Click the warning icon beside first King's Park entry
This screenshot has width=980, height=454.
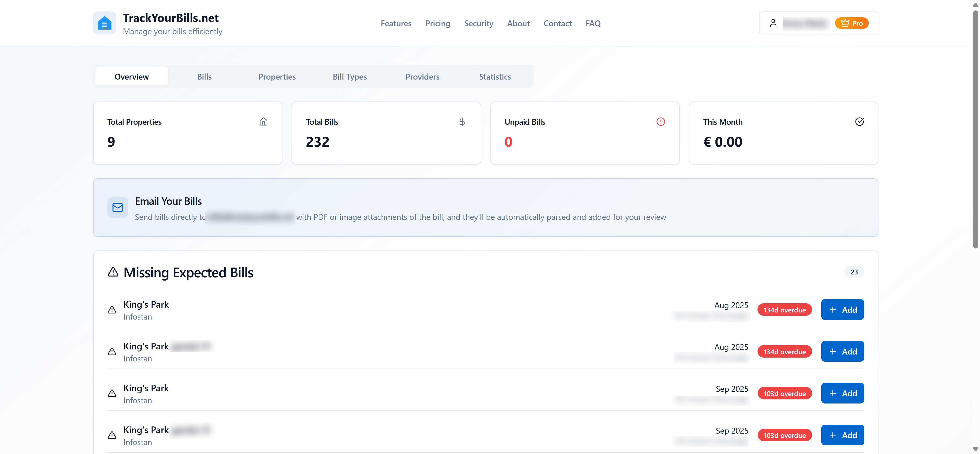[112, 310]
